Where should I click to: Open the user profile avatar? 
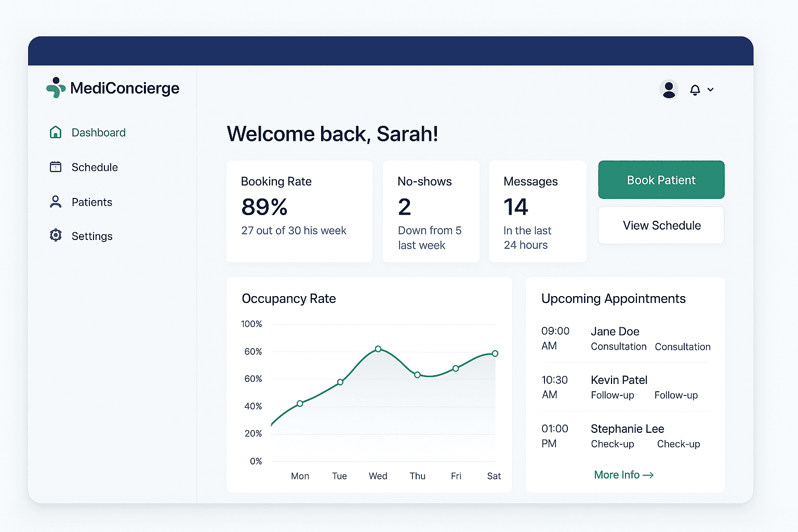(x=669, y=89)
